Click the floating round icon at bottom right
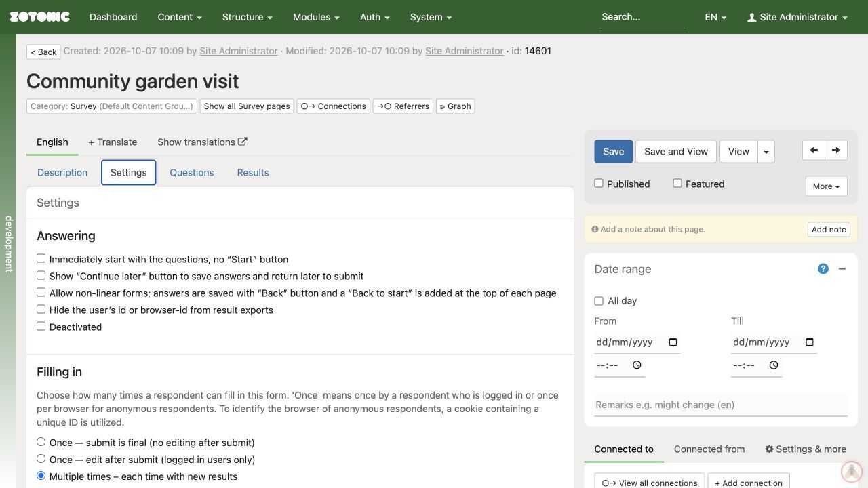Screen dimensions: 868x488 tap(851, 471)
